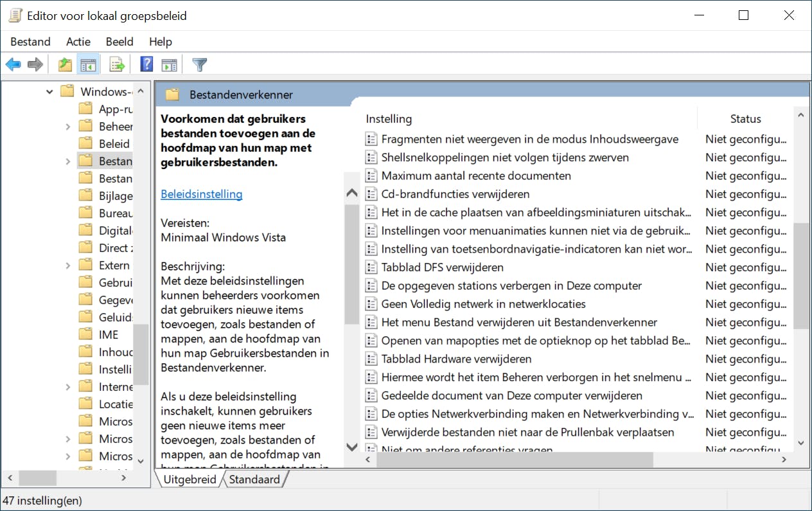Expand the Beheer folder node

pyautogui.click(x=68, y=127)
